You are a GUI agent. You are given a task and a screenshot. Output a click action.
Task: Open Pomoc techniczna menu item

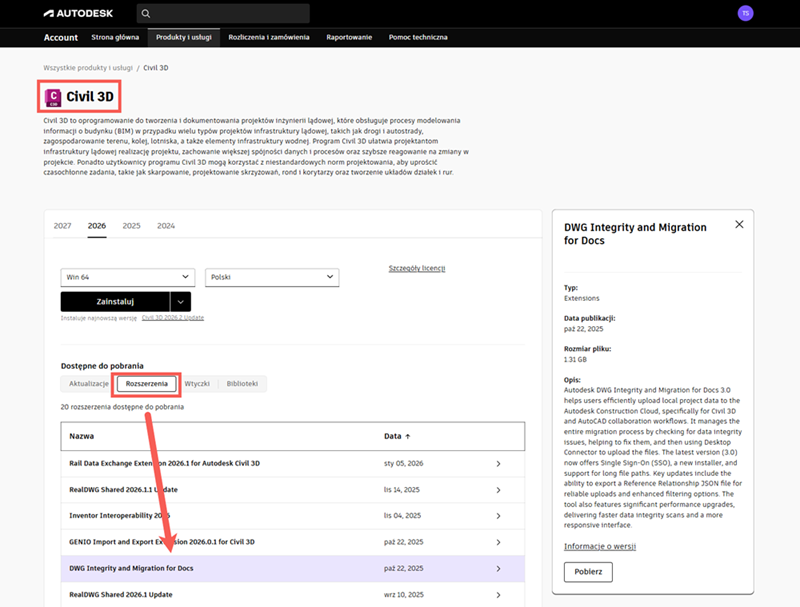click(x=418, y=37)
